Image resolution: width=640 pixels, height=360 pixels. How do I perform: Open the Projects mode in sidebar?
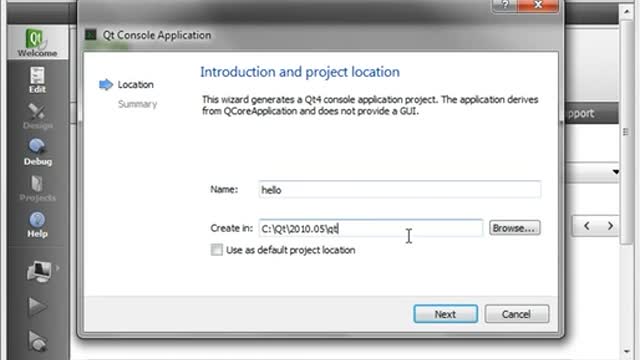(x=38, y=188)
